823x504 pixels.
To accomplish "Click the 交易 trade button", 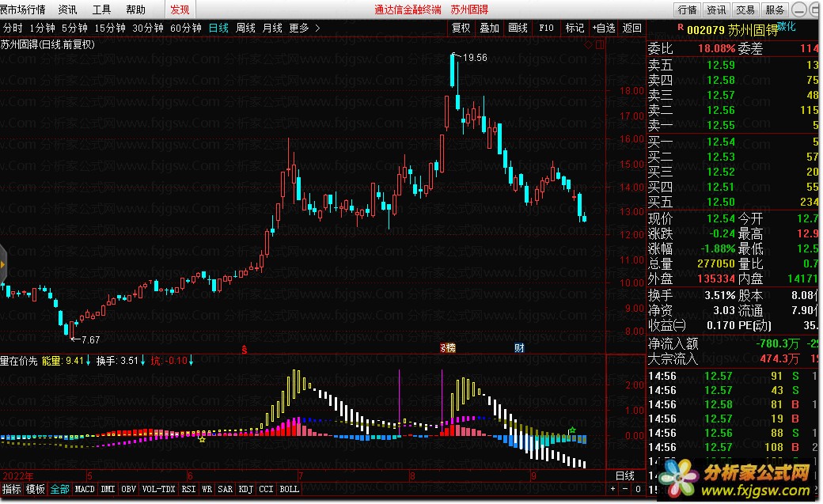I will tap(745, 9).
